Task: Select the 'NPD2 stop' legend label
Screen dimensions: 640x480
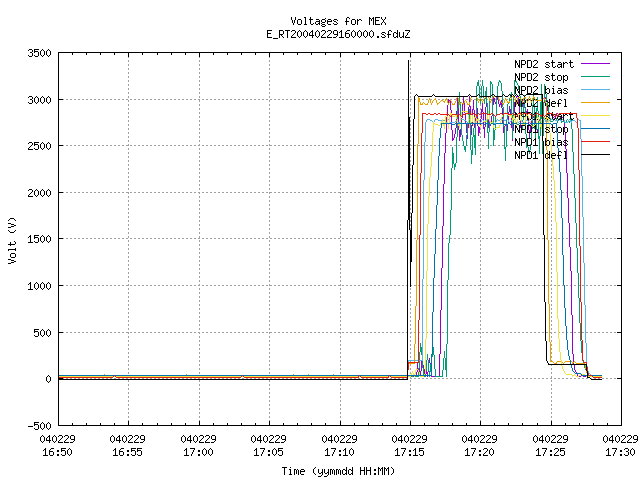Action: coord(541,77)
